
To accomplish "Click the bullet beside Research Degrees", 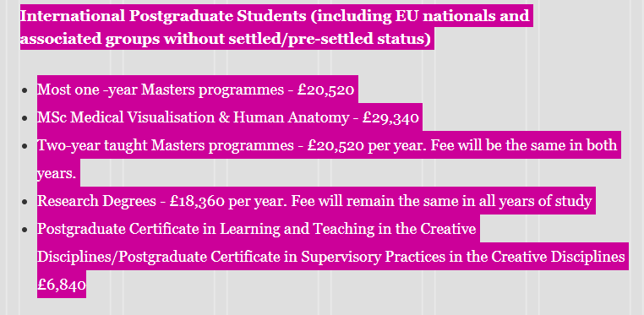I will tap(25, 202).
